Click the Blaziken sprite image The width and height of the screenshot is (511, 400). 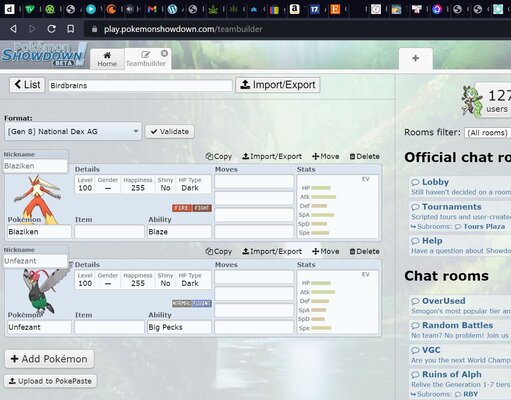coord(37,199)
